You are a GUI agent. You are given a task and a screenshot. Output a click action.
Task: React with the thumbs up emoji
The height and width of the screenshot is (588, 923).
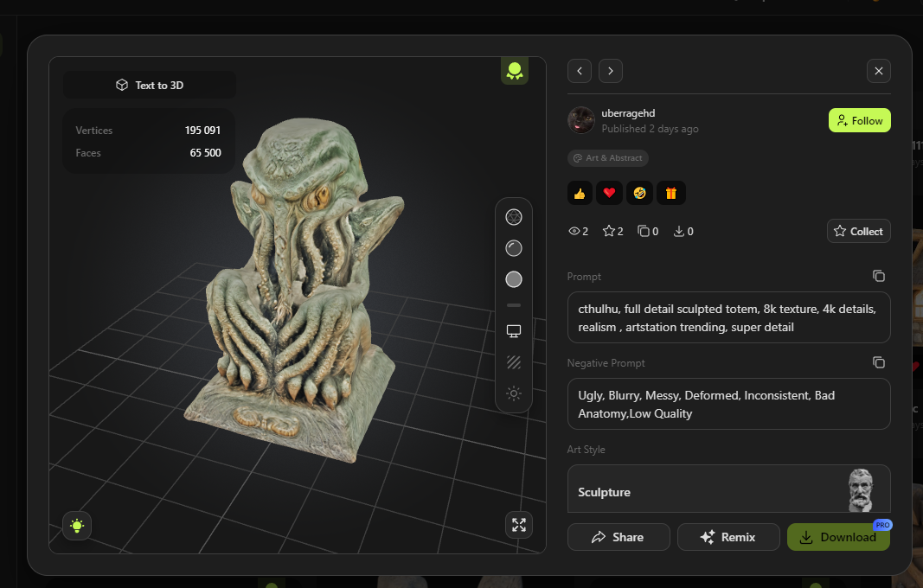click(580, 193)
